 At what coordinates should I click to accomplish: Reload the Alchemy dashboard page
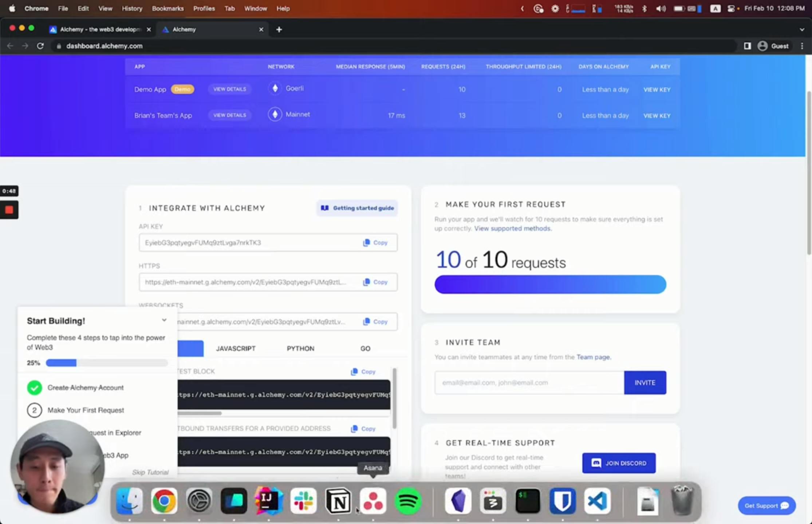click(x=40, y=46)
